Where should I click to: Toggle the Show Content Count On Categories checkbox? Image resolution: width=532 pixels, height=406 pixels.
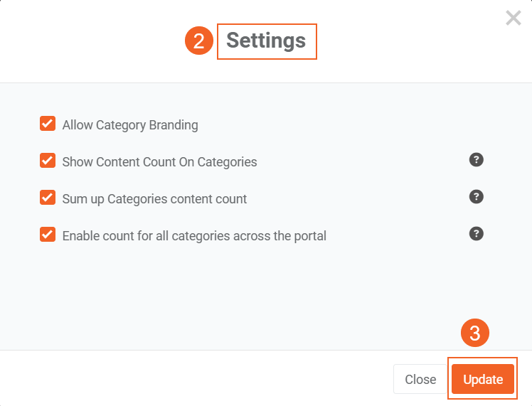(48, 161)
